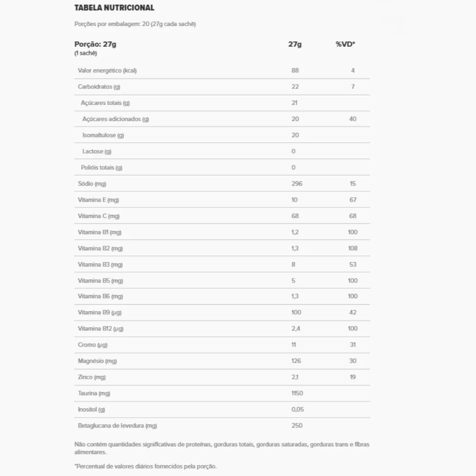This screenshot has width=476, height=476.
Task: Click the Vitamina B12 (µg) row label
Action: (x=101, y=329)
